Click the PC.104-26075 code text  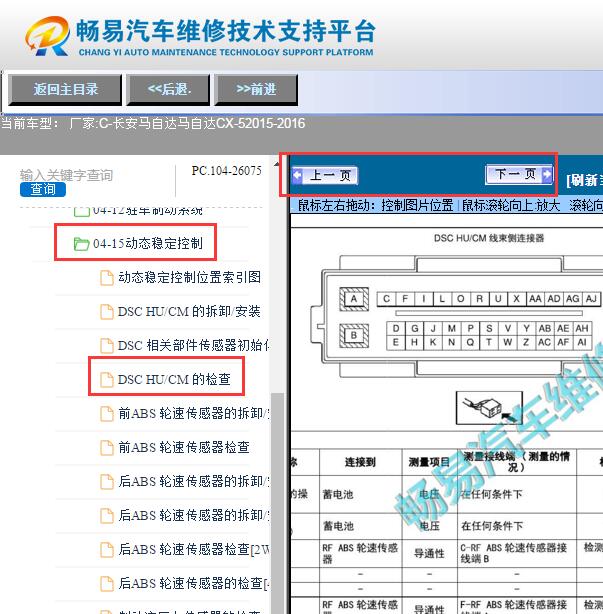coord(226,171)
